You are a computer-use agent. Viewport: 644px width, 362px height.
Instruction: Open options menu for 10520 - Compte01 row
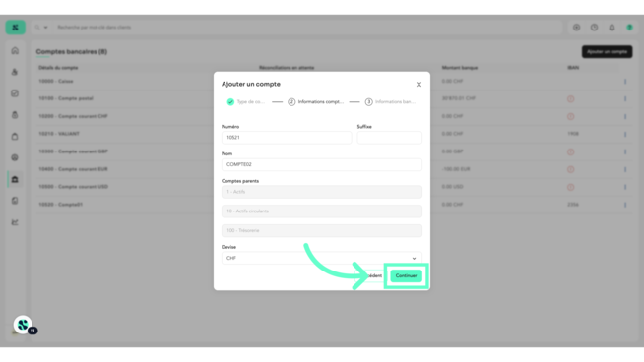pyautogui.click(x=625, y=205)
